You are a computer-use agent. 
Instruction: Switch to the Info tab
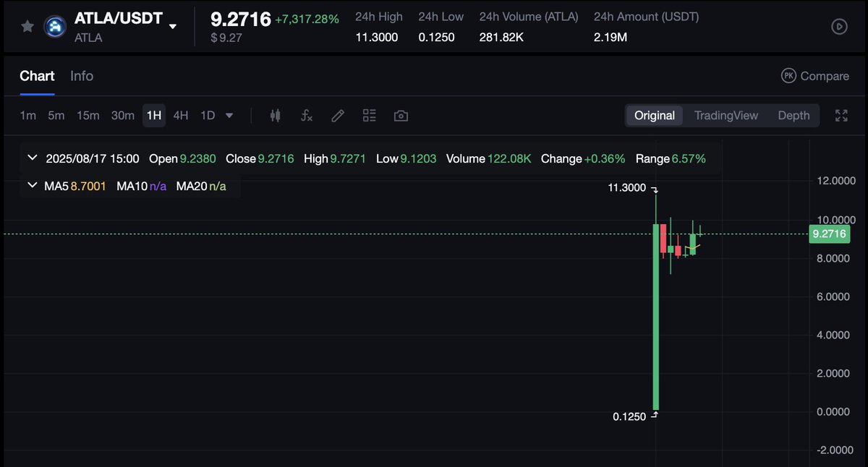[x=82, y=76]
